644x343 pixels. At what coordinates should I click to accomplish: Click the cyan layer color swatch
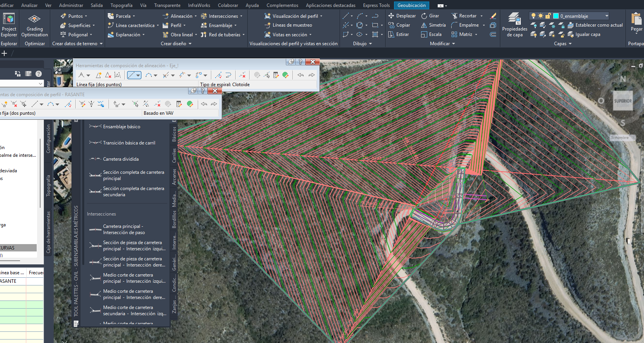[556, 16]
